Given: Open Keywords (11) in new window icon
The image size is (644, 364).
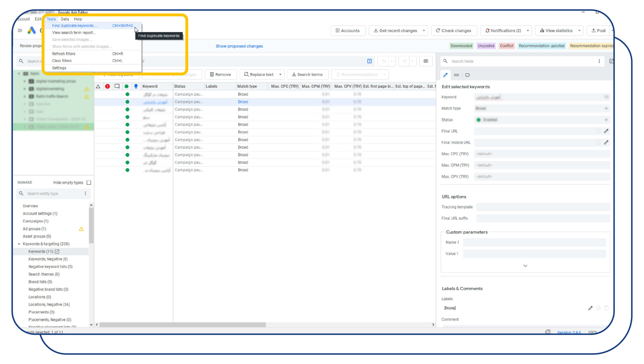Looking at the screenshot, I should [x=57, y=251].
